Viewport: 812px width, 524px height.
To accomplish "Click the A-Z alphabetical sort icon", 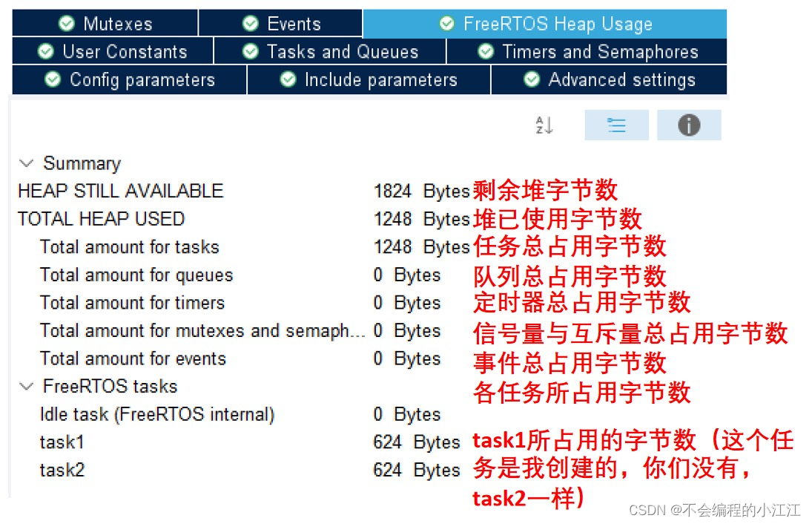I will (544, 125).
